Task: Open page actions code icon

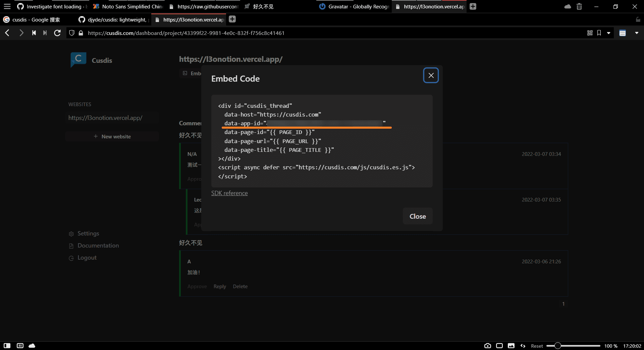Action: click(523, 346)
